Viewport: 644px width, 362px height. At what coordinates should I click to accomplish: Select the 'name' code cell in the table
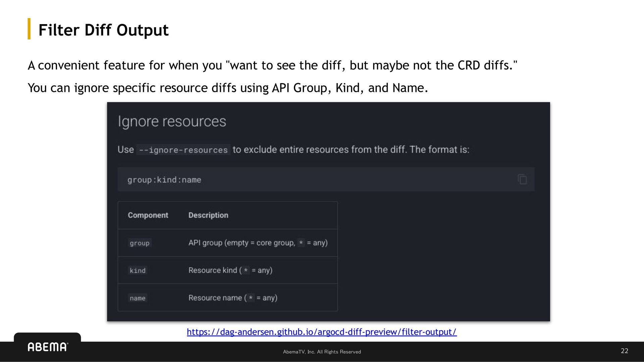pos(138,298)
